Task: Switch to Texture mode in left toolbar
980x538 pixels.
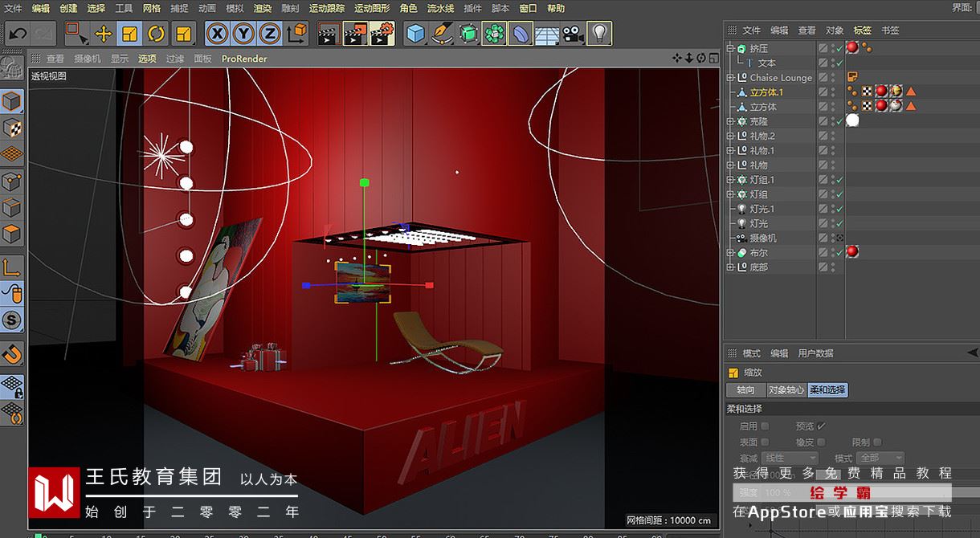Action: pyautogui.click(x=12, y=128)
